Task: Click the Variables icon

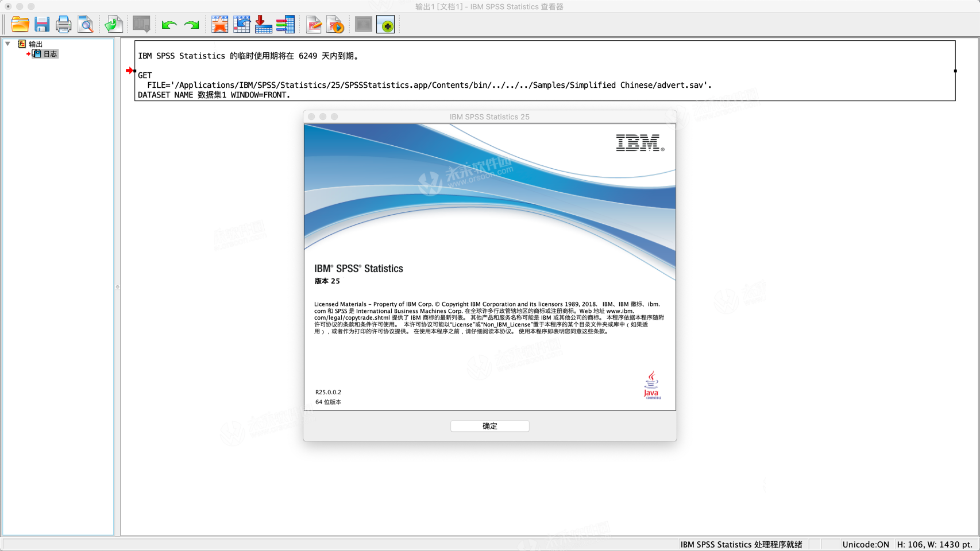Action: pos(285,25)
